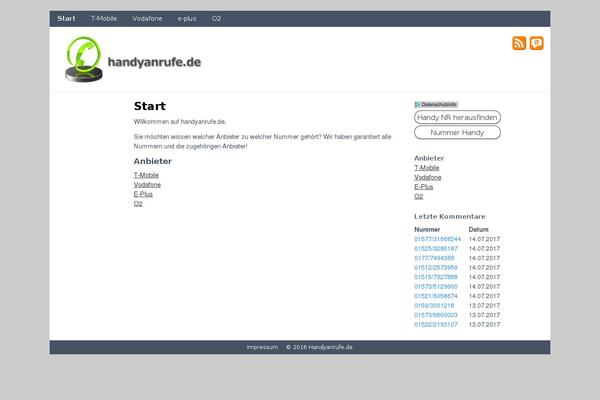600x400 pixels.
Task: Open comment number 0177/7494388
Action: (x=434, y=258)
